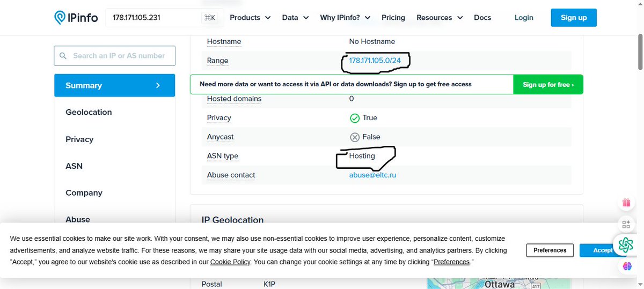Select the ASN sidebar item

[x=74, y=166]
